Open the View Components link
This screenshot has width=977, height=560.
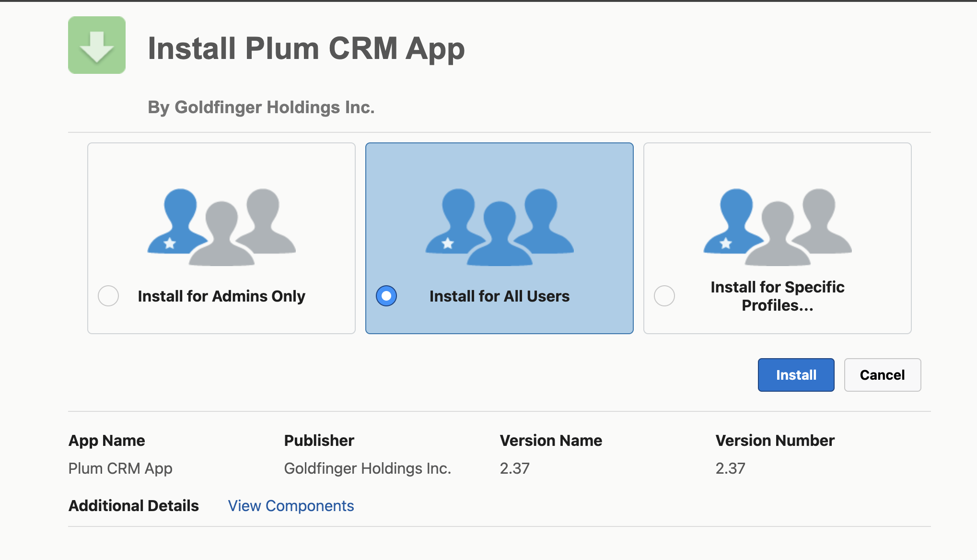click(291, 506)
